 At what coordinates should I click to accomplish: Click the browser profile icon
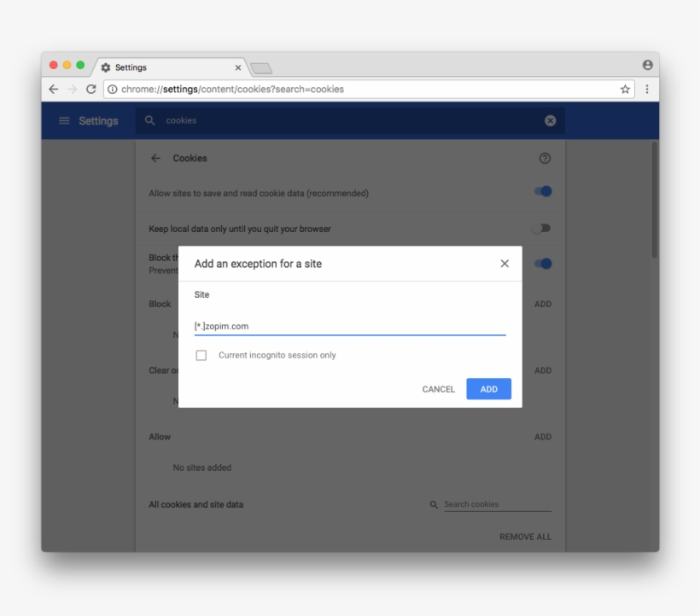(650, 67)
